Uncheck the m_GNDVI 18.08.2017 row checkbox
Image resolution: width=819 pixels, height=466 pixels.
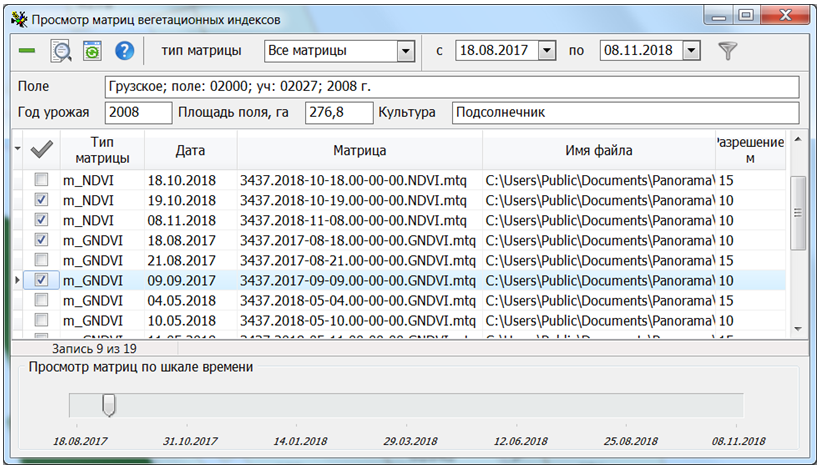point(41,240)
